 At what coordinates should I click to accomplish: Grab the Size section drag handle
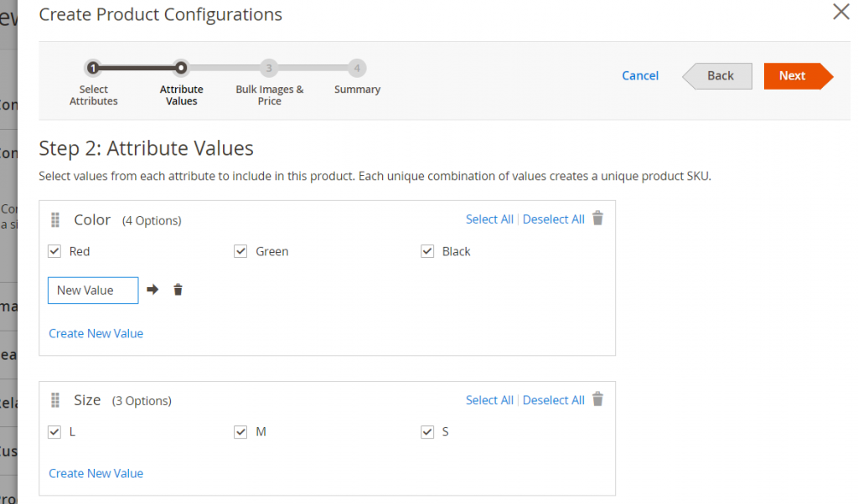click(x=55, y=399)
